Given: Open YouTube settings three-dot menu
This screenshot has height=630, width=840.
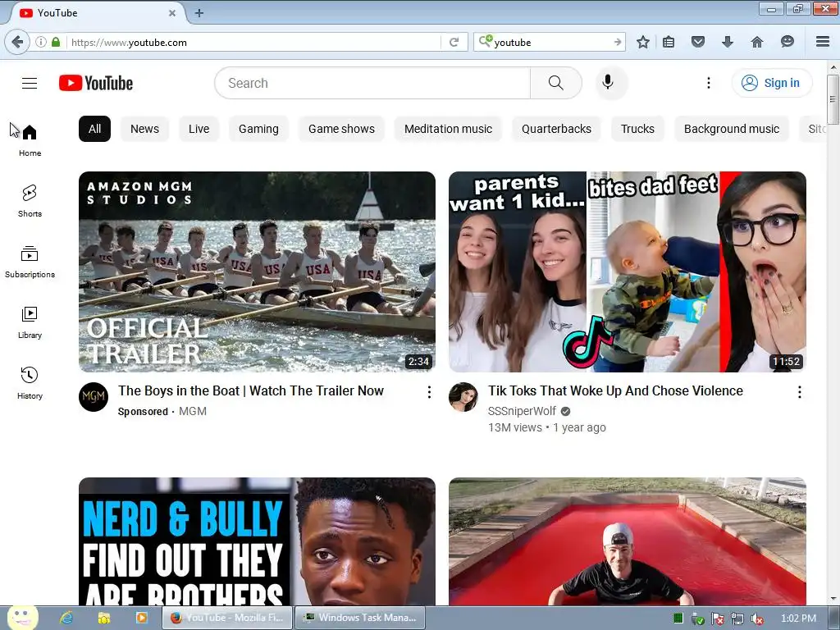Looking at the screenshot, I should (x=708, y=83).
